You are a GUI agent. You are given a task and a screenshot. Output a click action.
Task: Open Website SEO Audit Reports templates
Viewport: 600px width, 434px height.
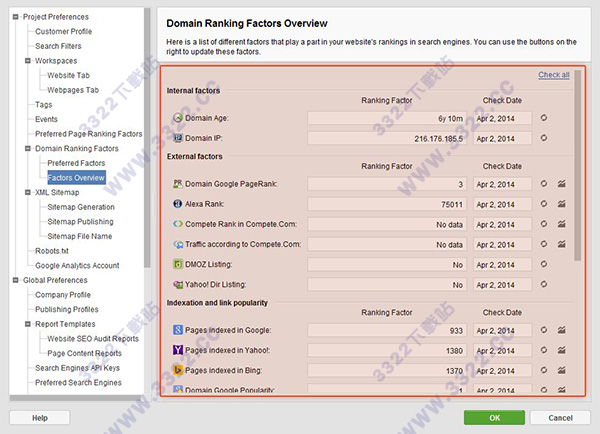[93, 339]
